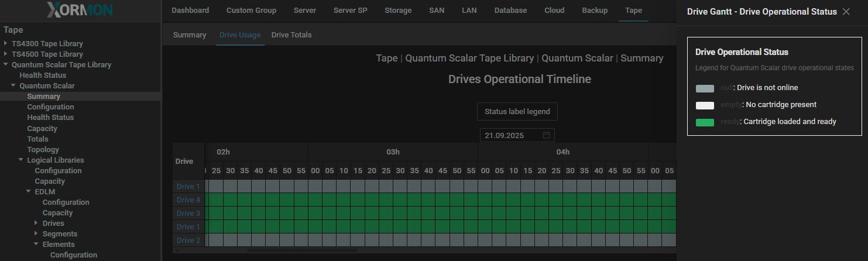868x261 pixels.
Task: Open the calendar icon in date field
Action: coord(547,135)
